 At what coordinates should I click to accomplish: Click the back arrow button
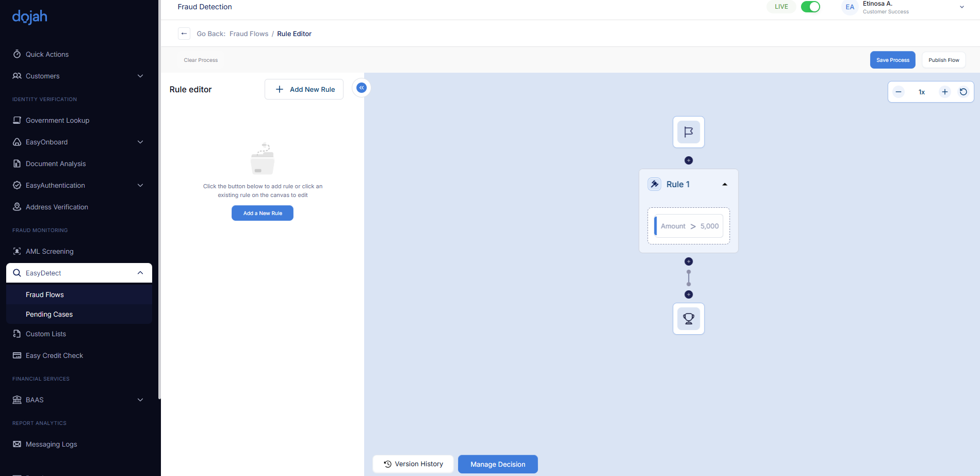coord(184,34)
